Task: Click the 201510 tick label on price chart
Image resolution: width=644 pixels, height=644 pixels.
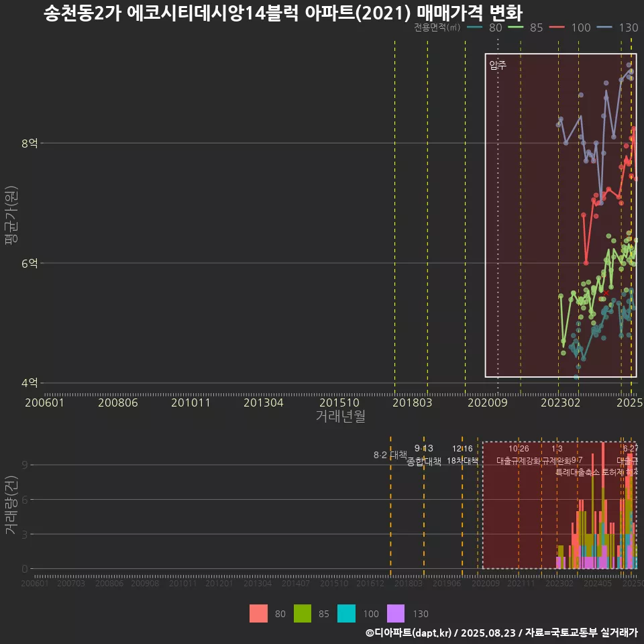Action: 339,402
